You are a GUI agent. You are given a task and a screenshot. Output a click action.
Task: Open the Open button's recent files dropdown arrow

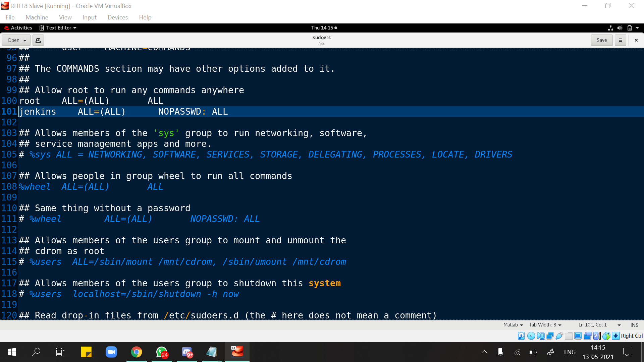[x=25, y=40]
